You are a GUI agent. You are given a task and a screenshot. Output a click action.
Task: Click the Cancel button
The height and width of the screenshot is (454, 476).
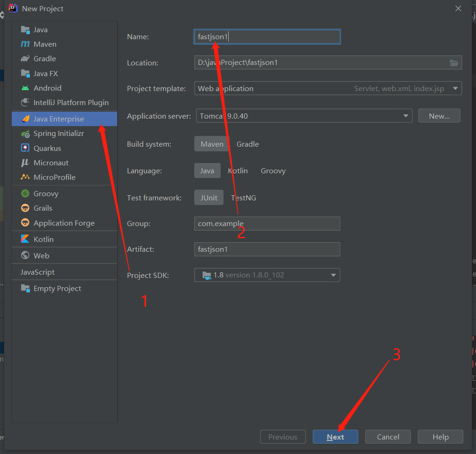(x=388, y=437)
